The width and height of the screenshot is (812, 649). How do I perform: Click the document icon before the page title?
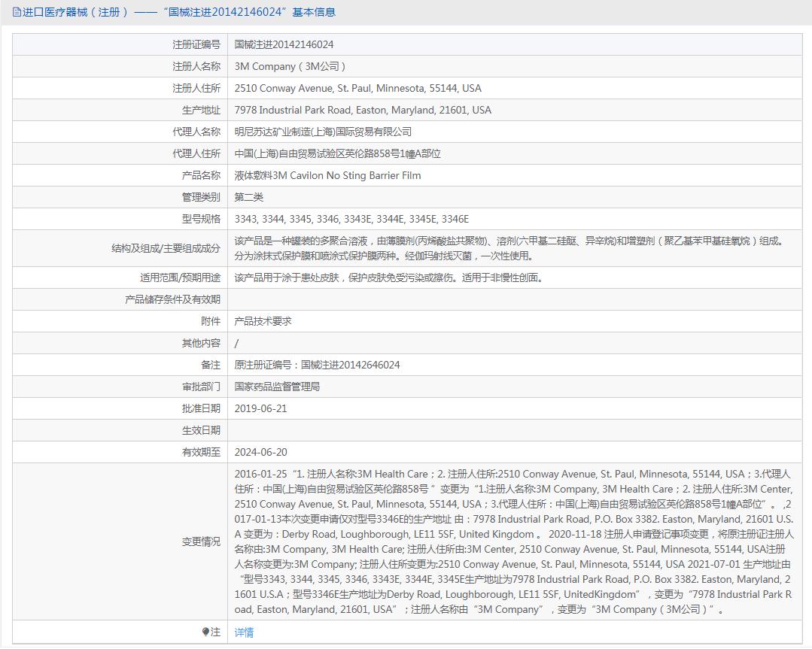click(17, 12)
